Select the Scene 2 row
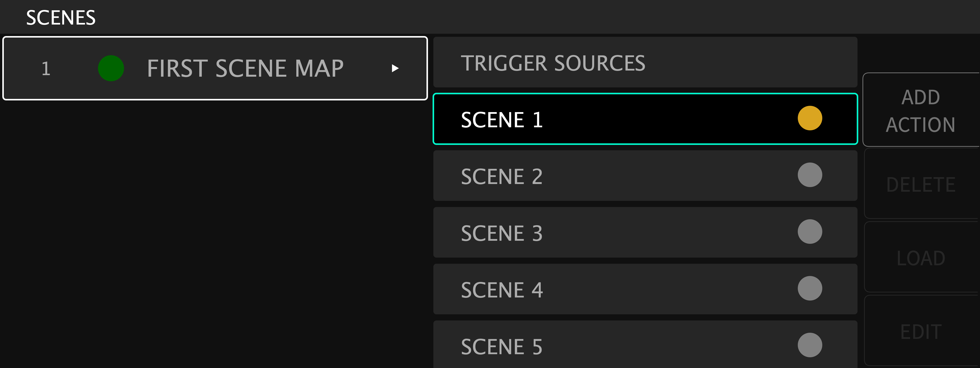Image resolution: width=980 pixels, height=368 pixels. [x=645, y=176]
